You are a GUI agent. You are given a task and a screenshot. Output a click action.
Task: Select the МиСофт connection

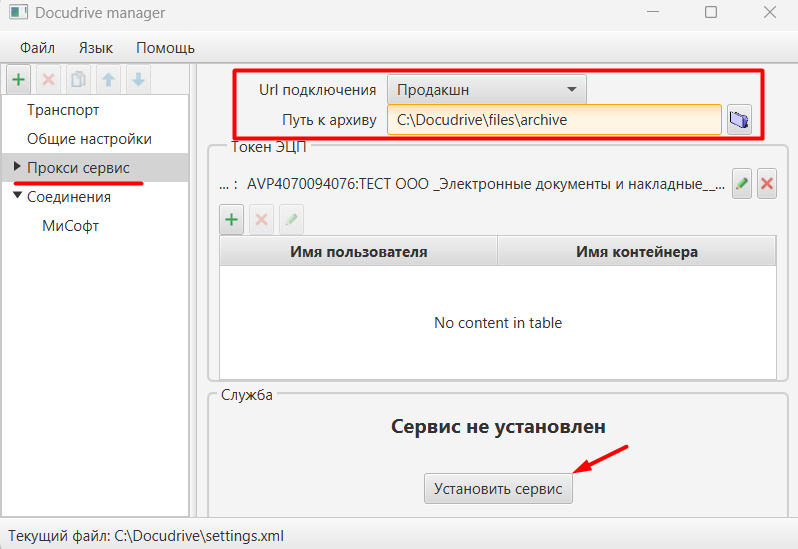pos(70,225)
